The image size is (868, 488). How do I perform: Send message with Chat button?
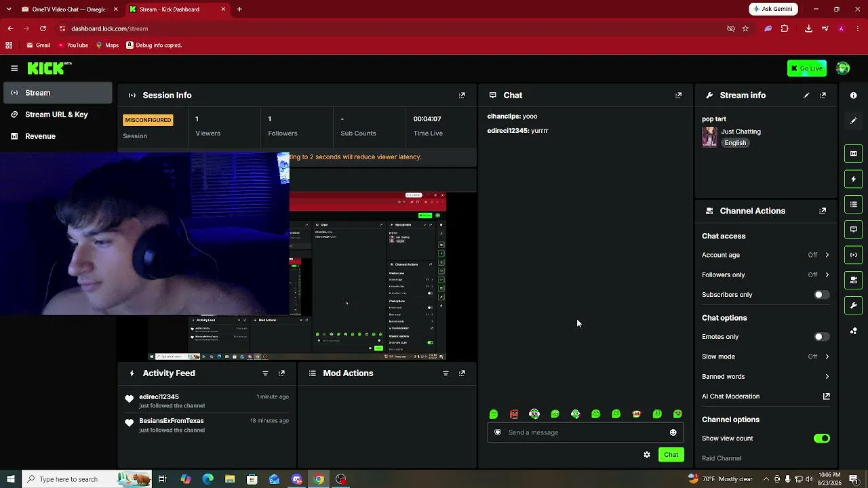(x=671, y=455)
